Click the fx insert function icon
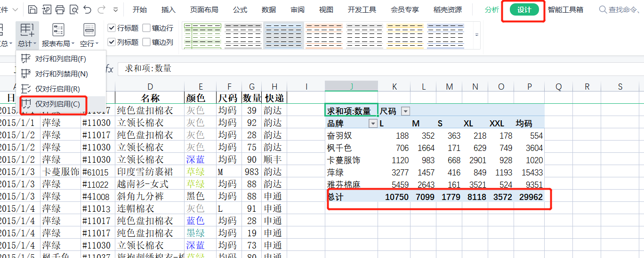644x258 pixels. [109, 69]
